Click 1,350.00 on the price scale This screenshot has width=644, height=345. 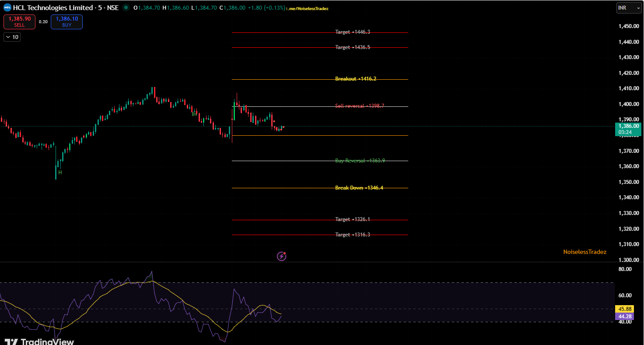[628, 182]
